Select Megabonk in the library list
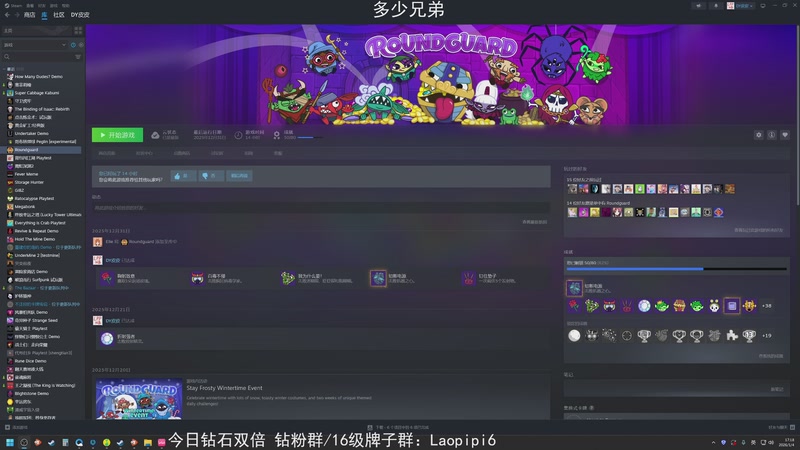 tap(25, 207)
